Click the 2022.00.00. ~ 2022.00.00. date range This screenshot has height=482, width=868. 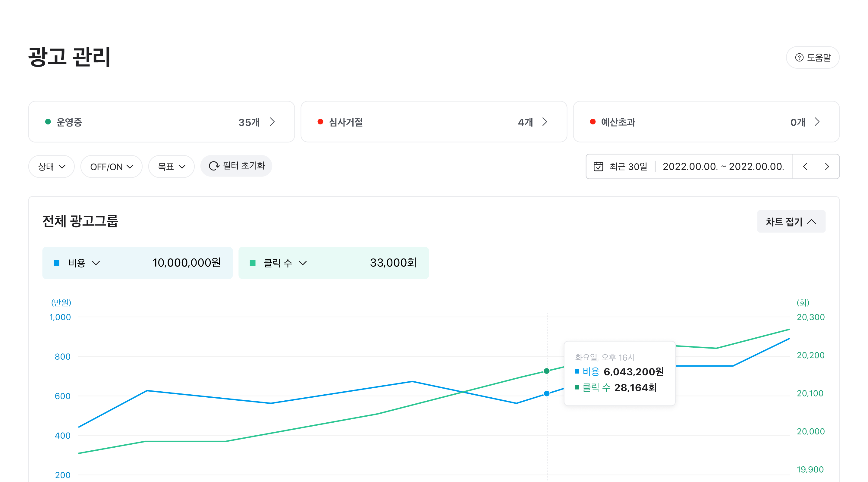[723, 166]
